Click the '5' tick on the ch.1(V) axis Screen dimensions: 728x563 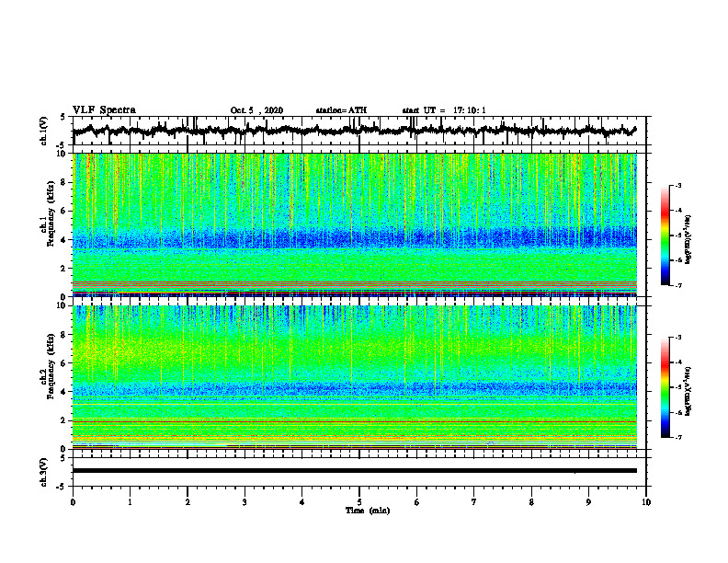pyautogui.click(x=63, y=118)
